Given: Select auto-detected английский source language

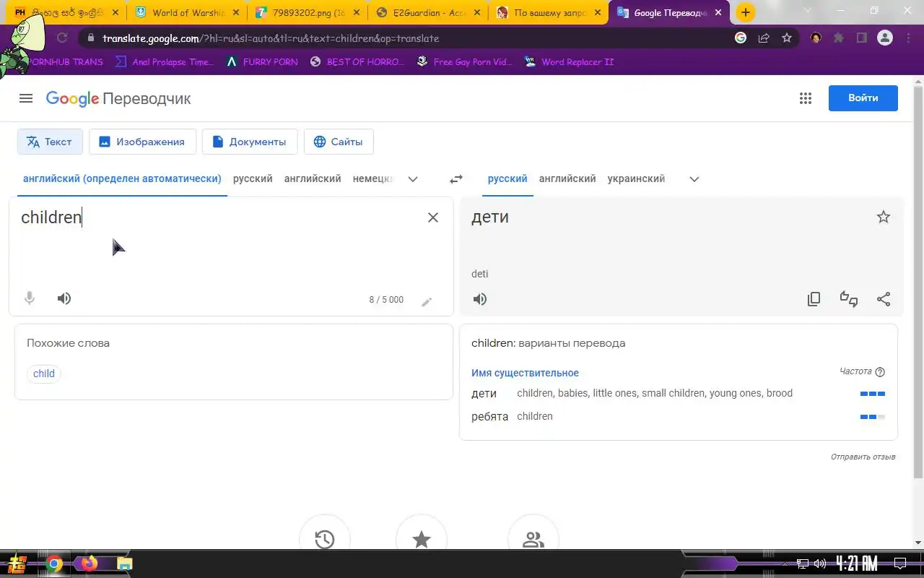Looking at the screenshot, I should pos(122,178).
